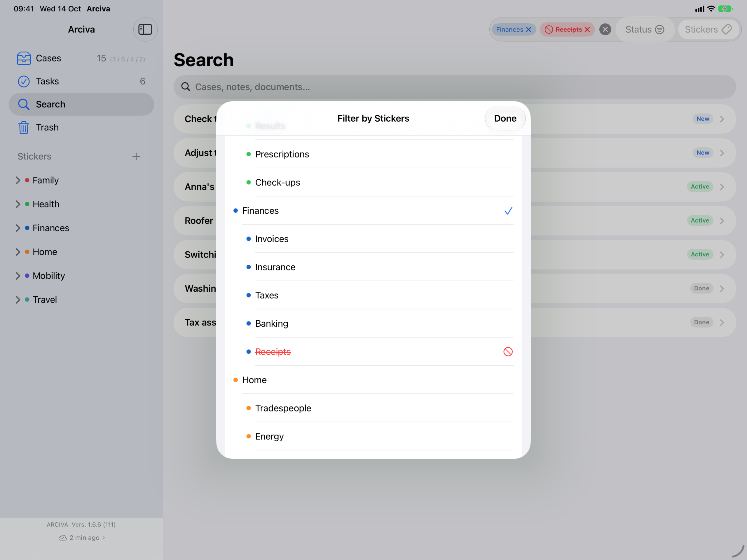Viewport: 747px width, 560px height.
Task: Toggle the Check-ups sticker filter
Action: click(373, 183)
